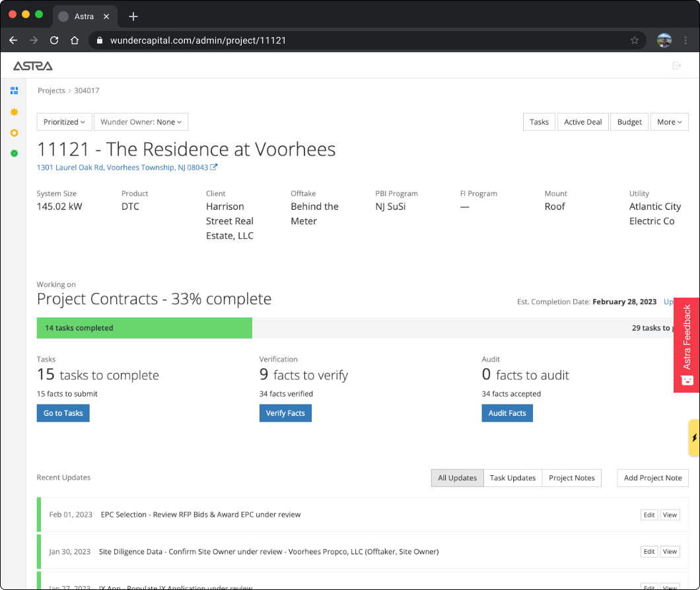Click the orange gear sidebar icon

(14, 112)
